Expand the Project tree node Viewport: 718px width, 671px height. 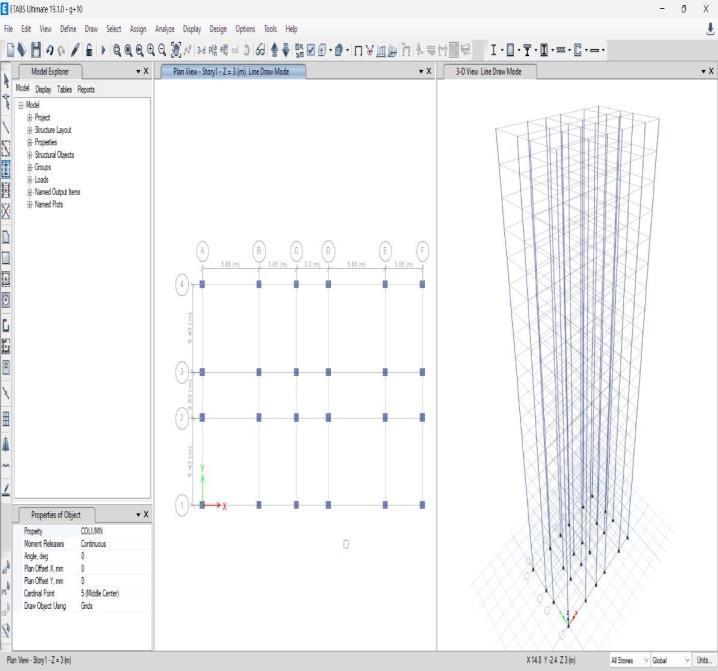point(30,118)
